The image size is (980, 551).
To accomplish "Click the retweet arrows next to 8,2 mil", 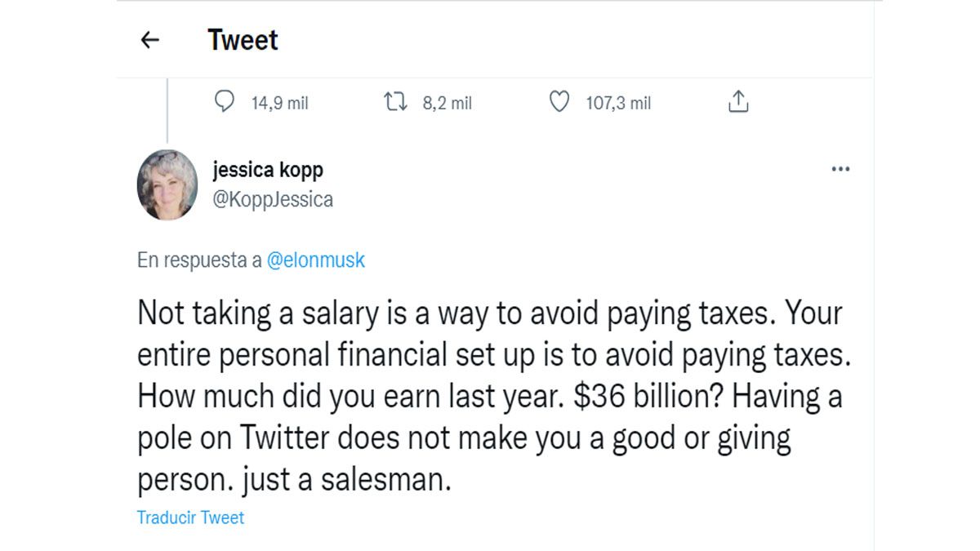I will click(396, 102).
